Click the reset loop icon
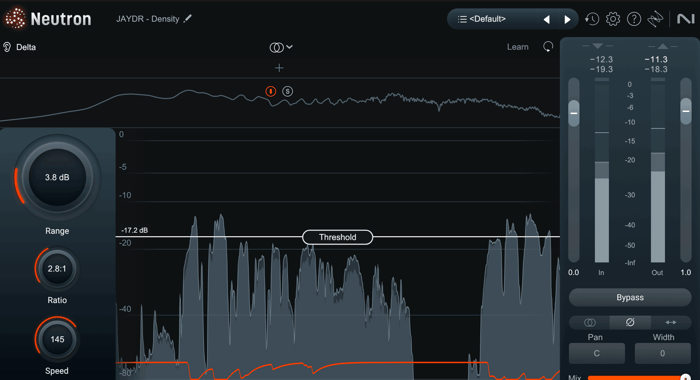Screen dimensions: 700x380 click(548, 46)
